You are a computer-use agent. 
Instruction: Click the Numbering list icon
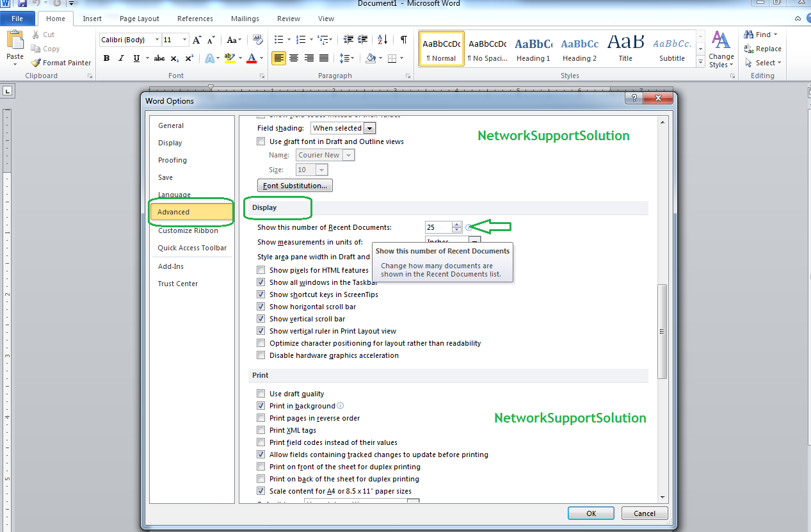click(x=301, y=40)
